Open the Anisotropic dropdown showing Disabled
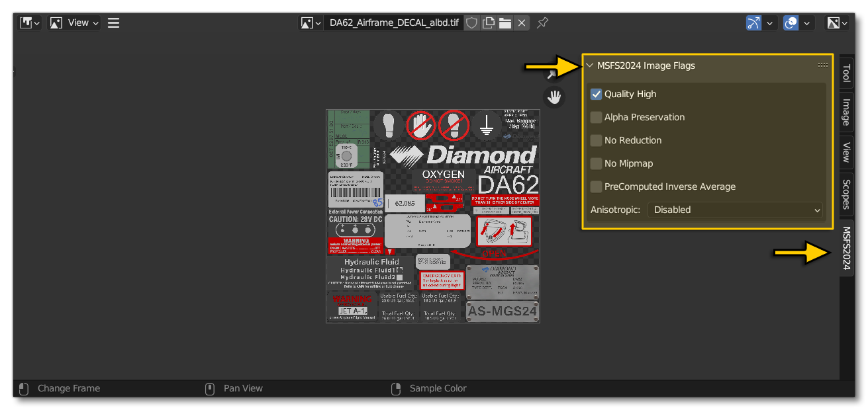Image resolution: width=868 pixels, height=410 pixels. coord(735,210)
